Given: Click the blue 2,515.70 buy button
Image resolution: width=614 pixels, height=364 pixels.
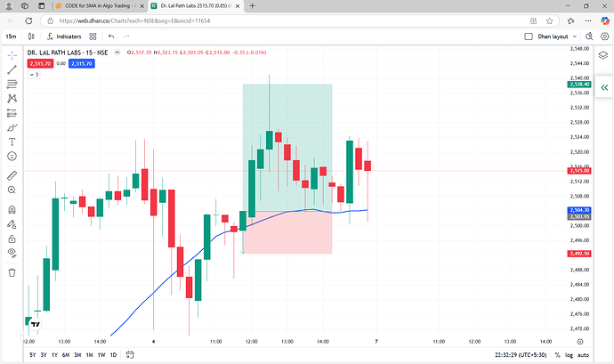Looking at the screenshot, I should [82, 63].
